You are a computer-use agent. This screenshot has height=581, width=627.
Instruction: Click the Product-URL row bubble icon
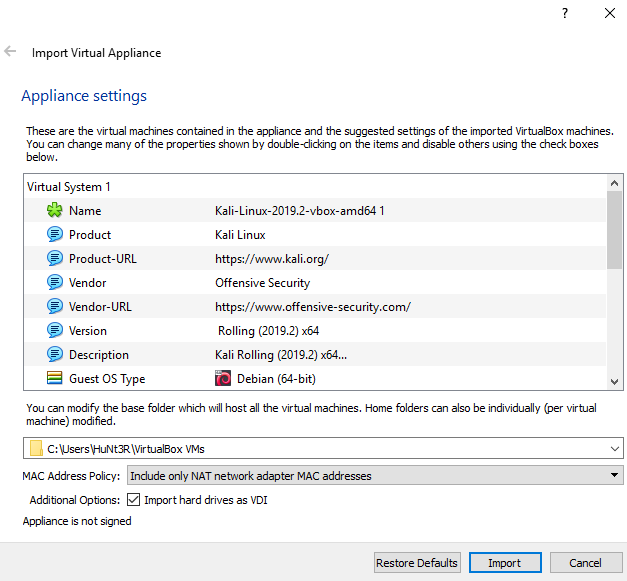[55, 258]
